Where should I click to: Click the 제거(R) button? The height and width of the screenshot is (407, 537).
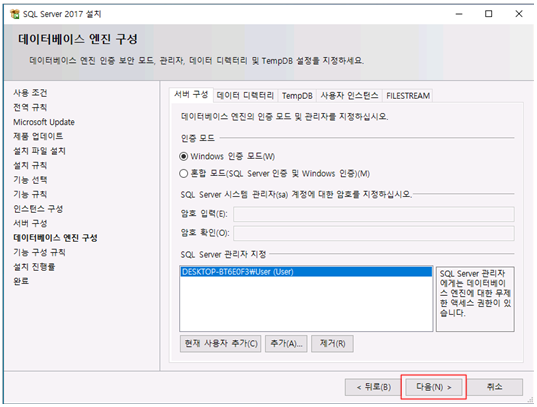332,344
